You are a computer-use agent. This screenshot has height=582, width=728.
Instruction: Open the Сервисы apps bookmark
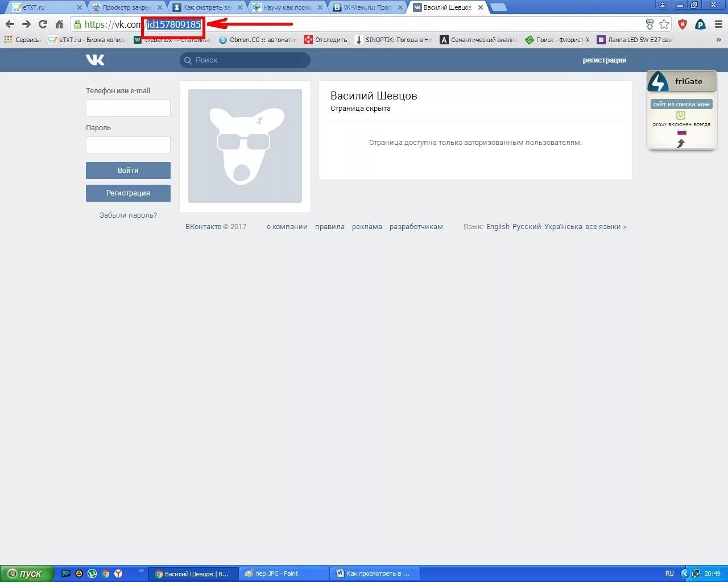pyautogui.click(x=22, y=40)
